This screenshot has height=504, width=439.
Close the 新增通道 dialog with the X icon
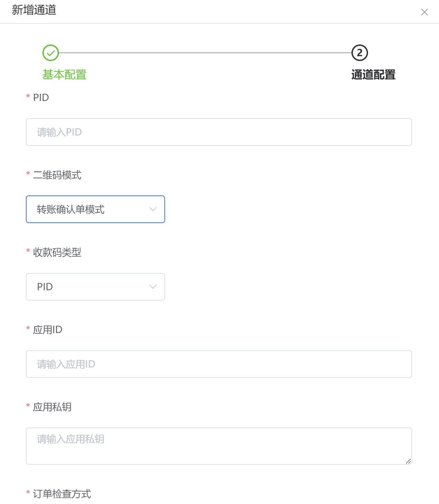pos(424,12)
